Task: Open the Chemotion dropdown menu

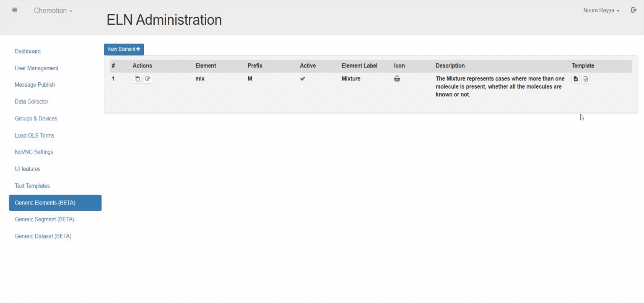Action: point(53,10)
